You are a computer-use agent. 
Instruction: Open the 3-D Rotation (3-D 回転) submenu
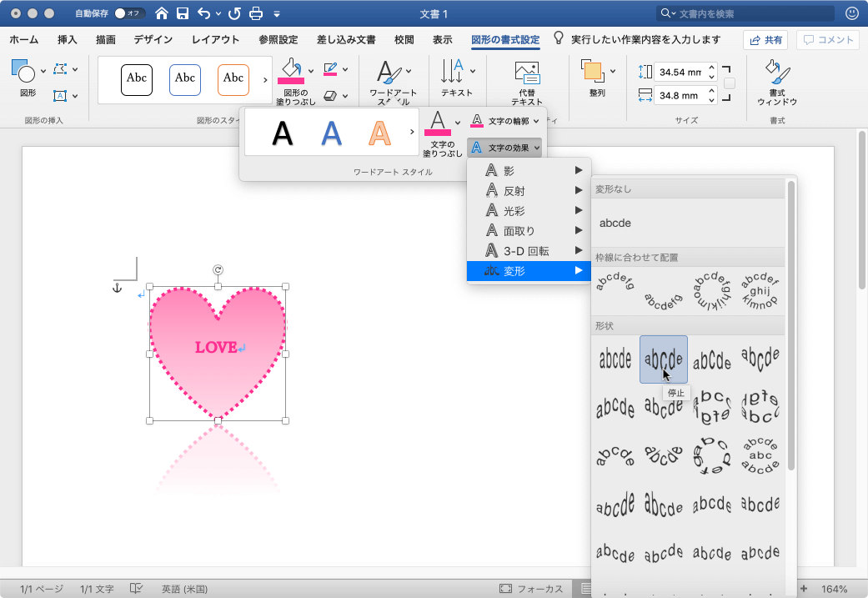529,251
